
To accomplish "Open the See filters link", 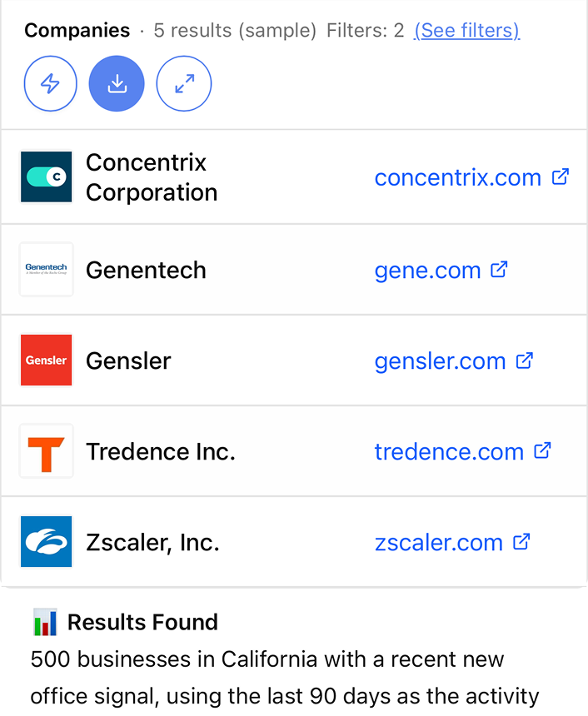I will tap(466, 31).
